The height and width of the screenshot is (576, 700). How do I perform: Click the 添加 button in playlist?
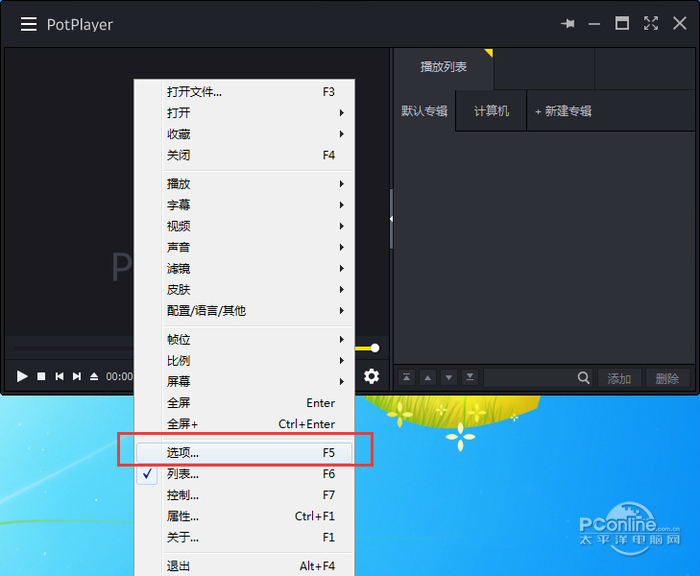(619, 379)
